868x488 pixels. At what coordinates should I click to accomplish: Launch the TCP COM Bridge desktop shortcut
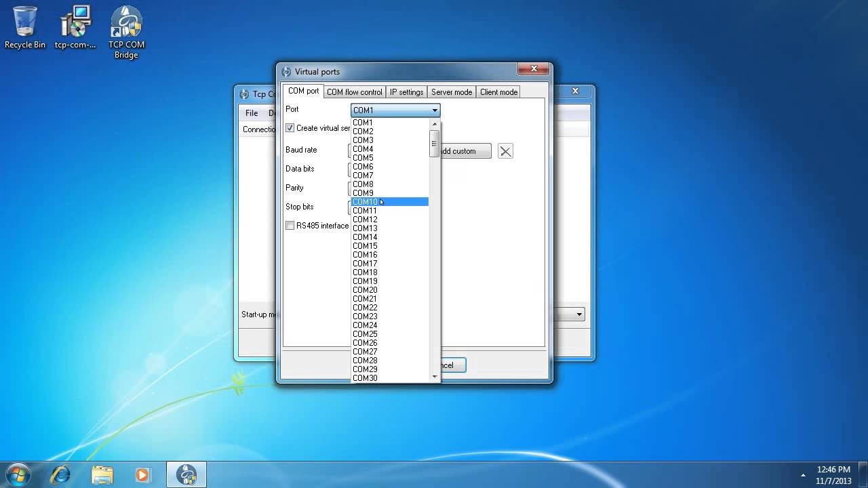(x=126, y=33)
